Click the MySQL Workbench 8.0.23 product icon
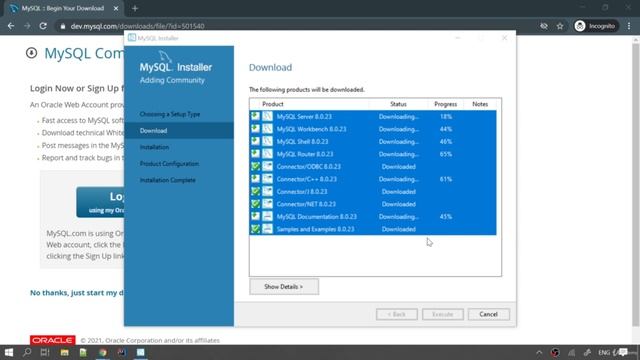 [x=267, y=129]
